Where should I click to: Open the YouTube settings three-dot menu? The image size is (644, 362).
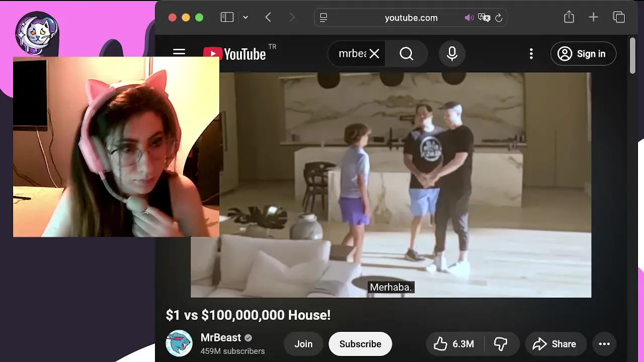point(531,54)
